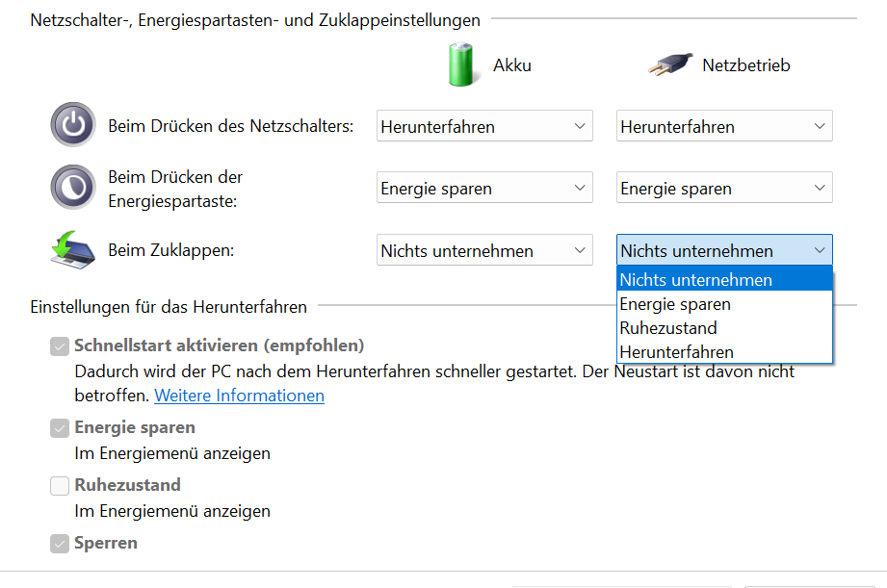This screenshot has width=887, height=588.
Task: Pick Herunterfahren in the open dropdown list
Action: 677,352
